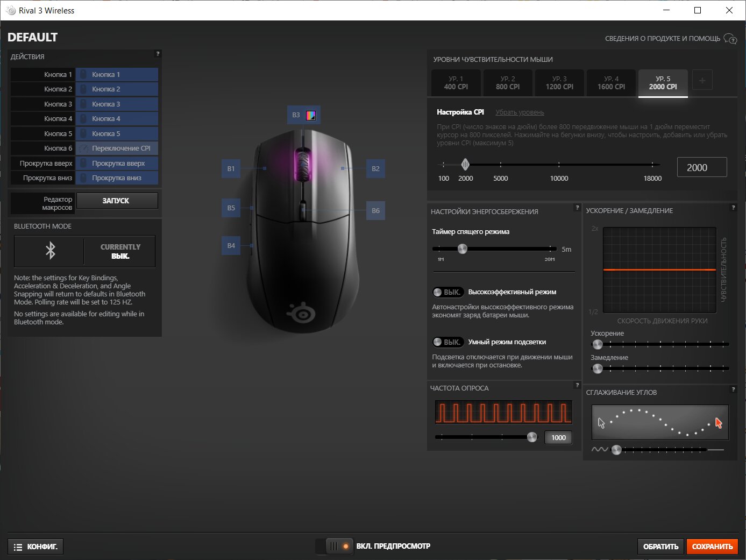Viewport: 746px width, 560px height.
Task: Toggle Bluetooth mode (CURRENTLY ВЫК.)
Action: click(84, 251)
